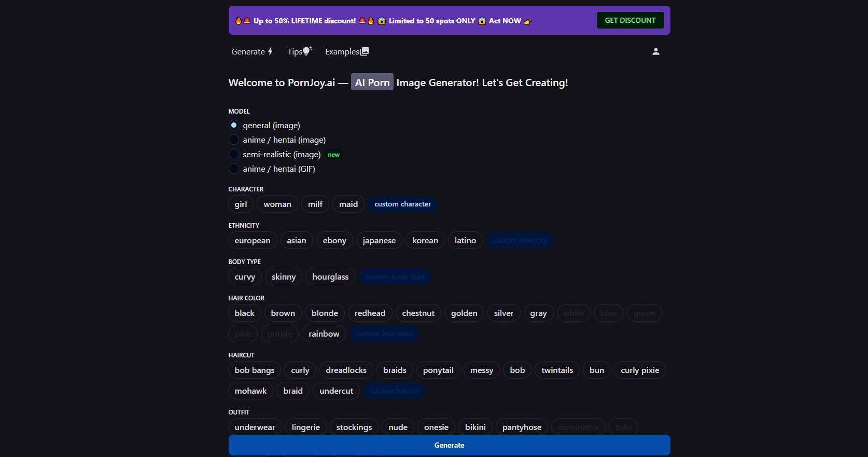The image size is (868, 457).
Task: Choose redhead hair color
Action: pyautogui.click(x=370, y=313)
